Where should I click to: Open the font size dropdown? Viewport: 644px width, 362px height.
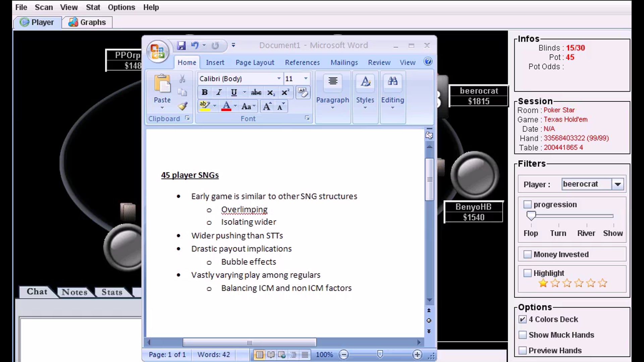[x=306, y=78]
